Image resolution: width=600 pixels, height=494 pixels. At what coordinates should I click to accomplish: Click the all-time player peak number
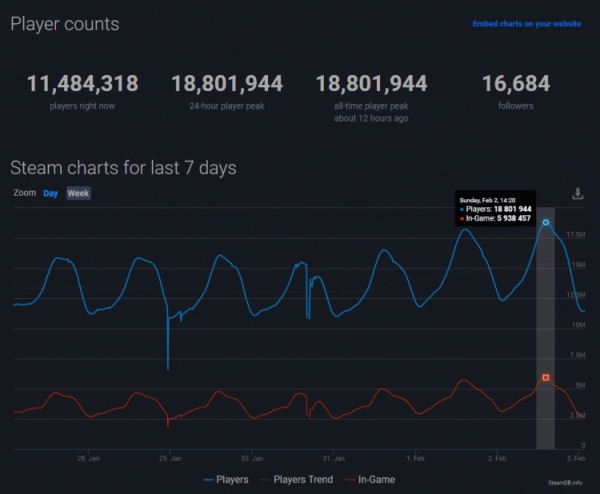point(371,84)
